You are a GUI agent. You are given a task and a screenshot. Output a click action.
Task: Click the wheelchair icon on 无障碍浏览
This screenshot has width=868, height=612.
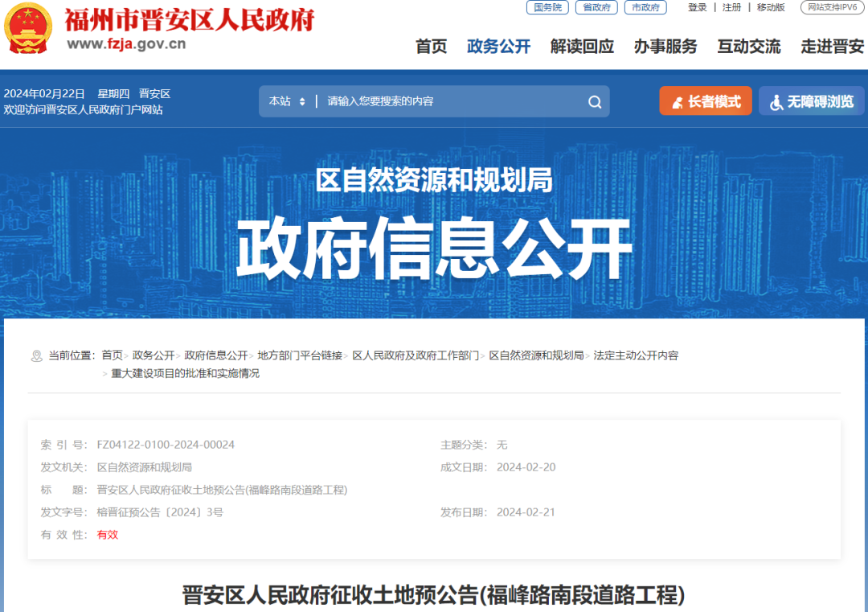776,101
